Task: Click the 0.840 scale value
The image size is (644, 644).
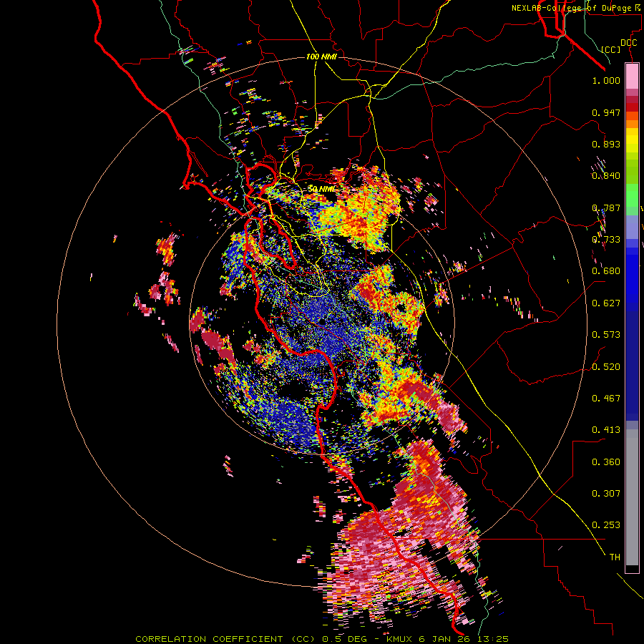Action: tap(606, 176)
